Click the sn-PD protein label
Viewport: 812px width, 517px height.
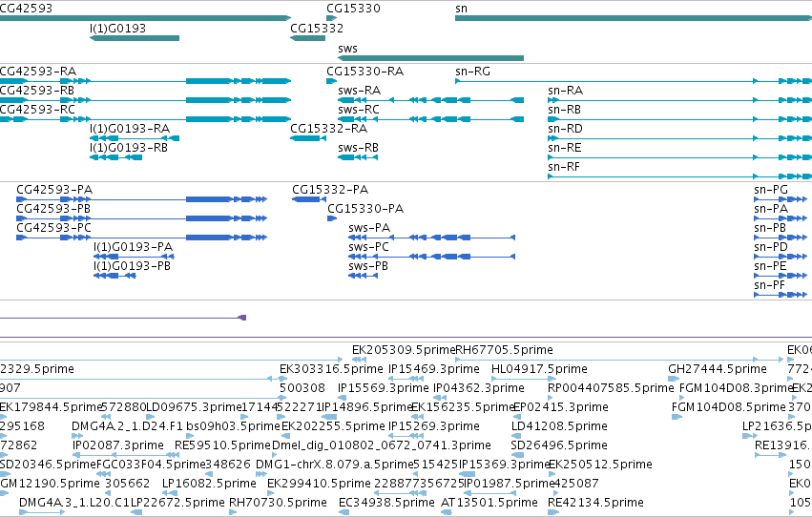[771, 247]
